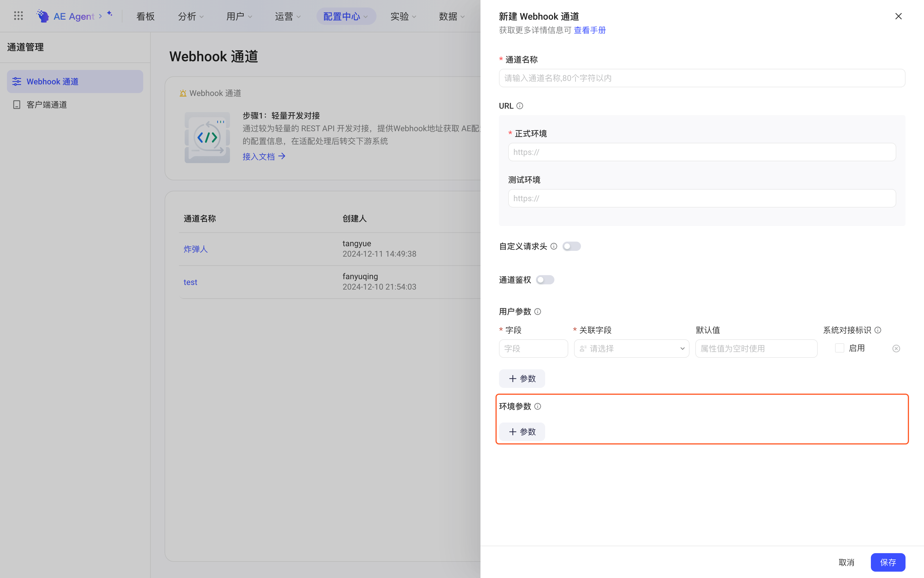Open the test channel link

pyautogui.click(x=190, y=282)
